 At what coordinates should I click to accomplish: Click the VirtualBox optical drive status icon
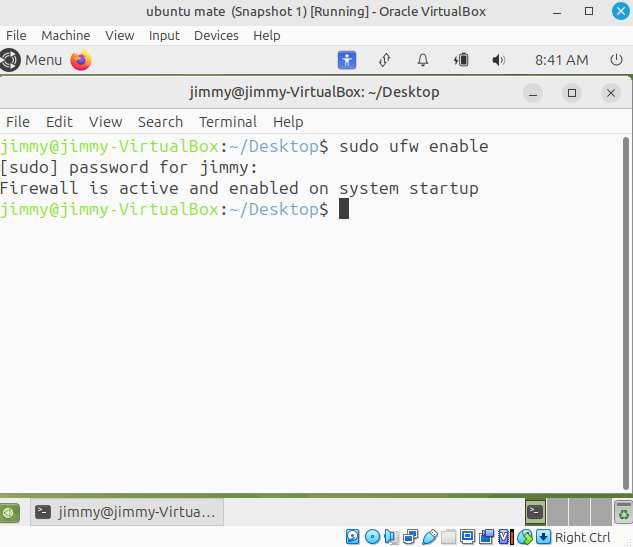point(372,537)
